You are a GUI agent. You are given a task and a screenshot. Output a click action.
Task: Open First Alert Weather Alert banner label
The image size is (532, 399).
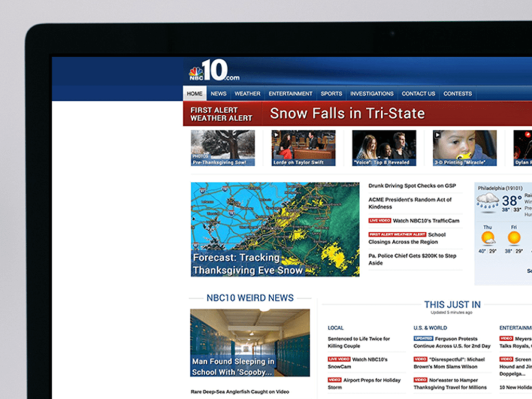coord(221,114)
